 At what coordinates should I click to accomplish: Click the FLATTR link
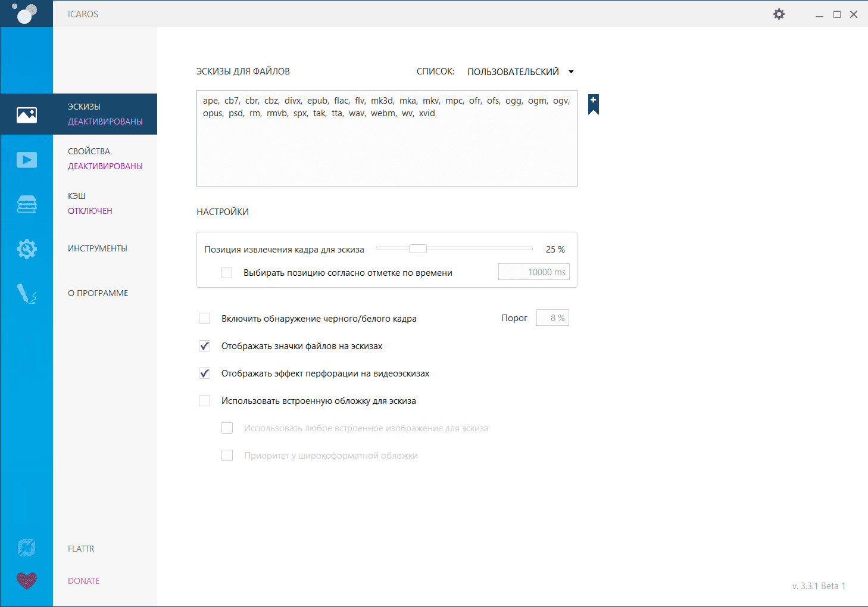click(x=81, y=549)
